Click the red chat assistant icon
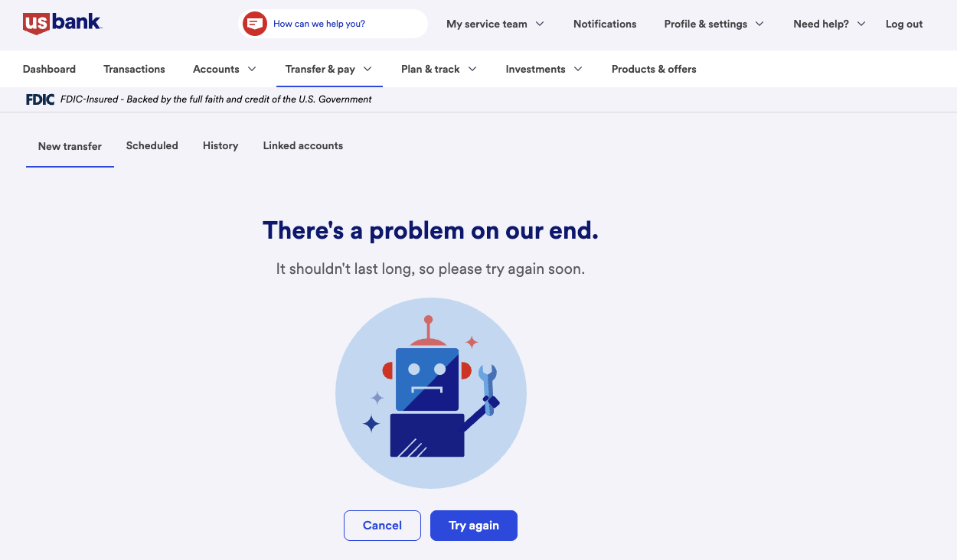The height and width of the screenshot is (560, 957). 254,24
